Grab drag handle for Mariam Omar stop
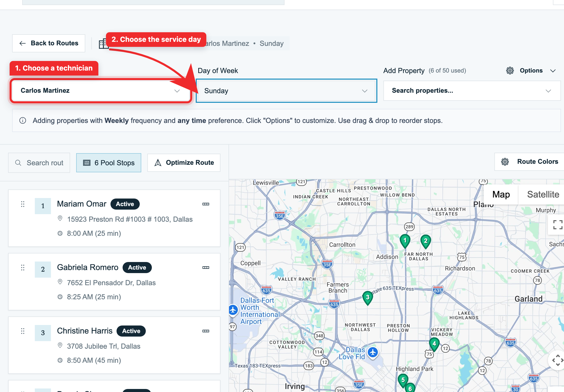This screenshot has width=564, height=392. [x=23, y=204]
